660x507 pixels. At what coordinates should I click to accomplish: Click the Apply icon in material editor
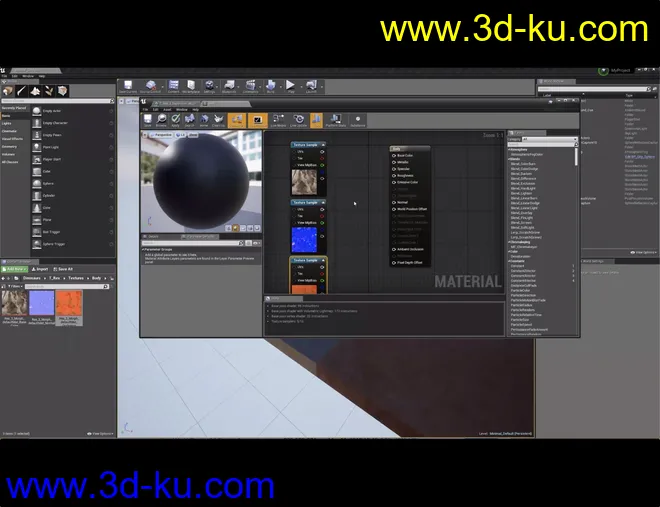[175, 120]
